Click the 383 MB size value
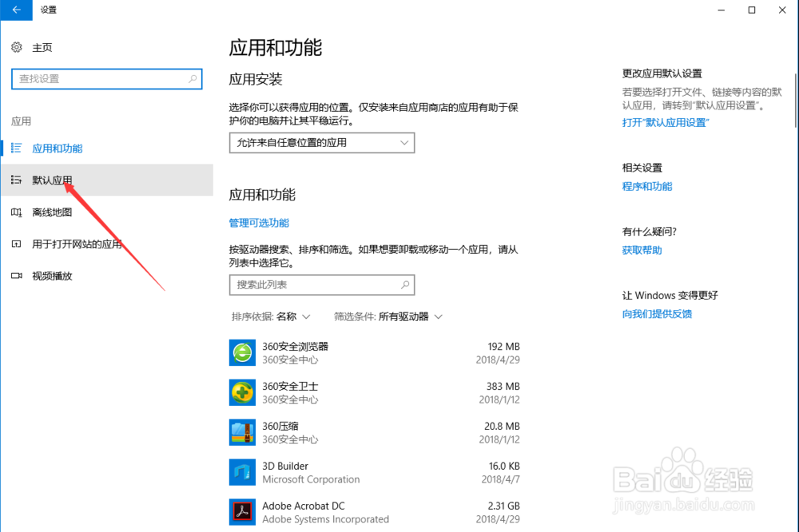 pyautogui.click(x=503, y=387)
